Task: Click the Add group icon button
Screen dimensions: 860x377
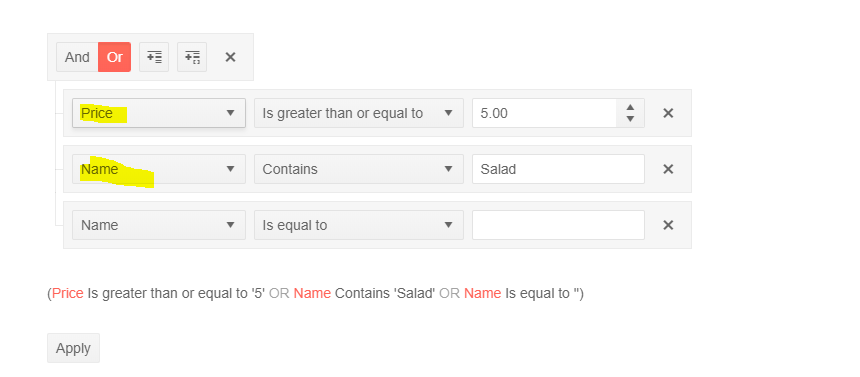Action: click(192, 57)
